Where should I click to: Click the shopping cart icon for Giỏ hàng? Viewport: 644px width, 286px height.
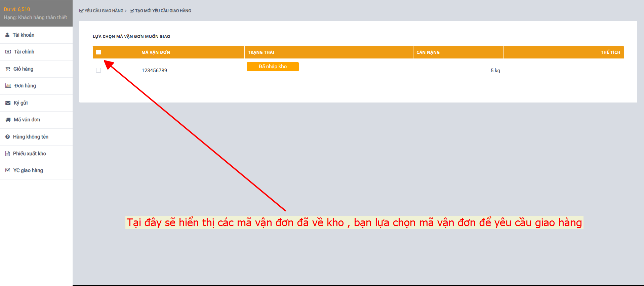[8, 69]
